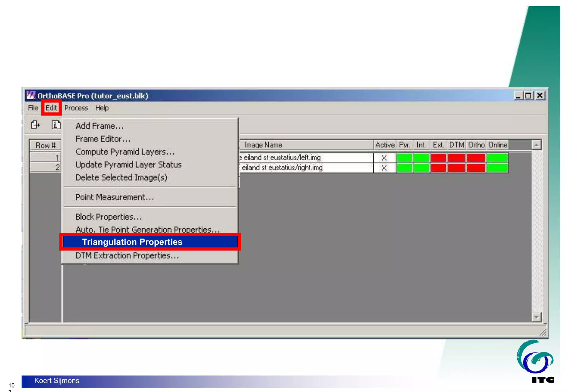The width and height of the screenshot is (566, 392).
Task: Click the add frame toolbar icon
Action: (x=35, y=125)
